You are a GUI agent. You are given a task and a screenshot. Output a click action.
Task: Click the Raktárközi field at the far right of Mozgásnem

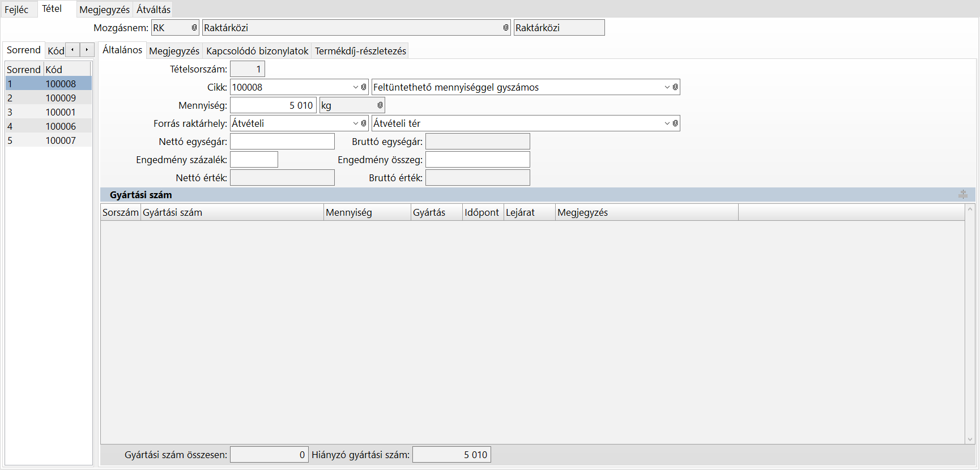(559, 28)
